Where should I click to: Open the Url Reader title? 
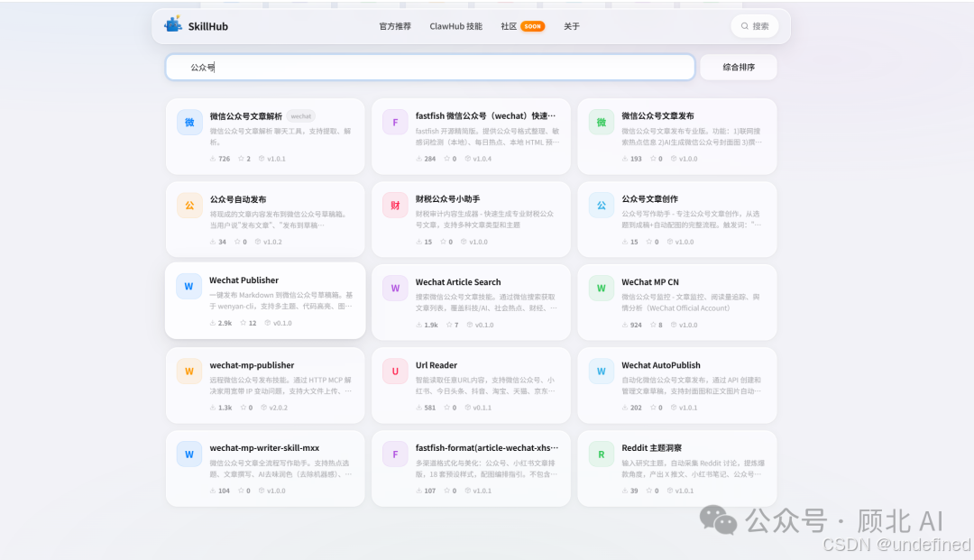(x=436, y=365)
